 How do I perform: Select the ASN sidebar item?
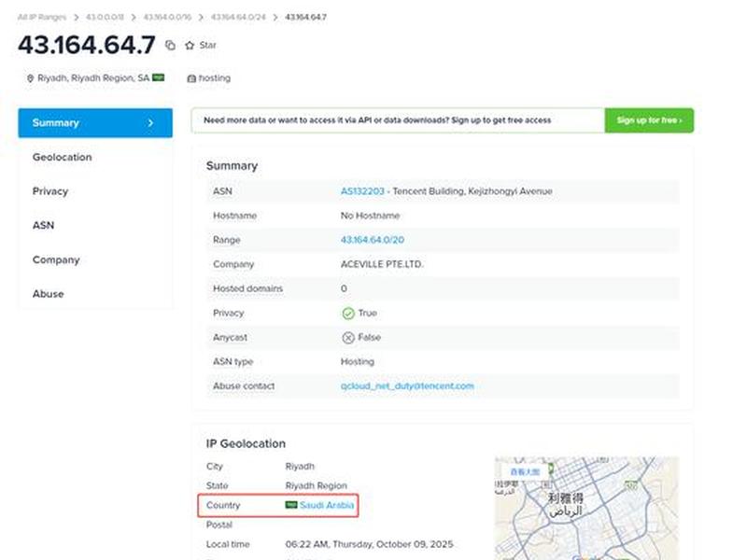[43, 225]
